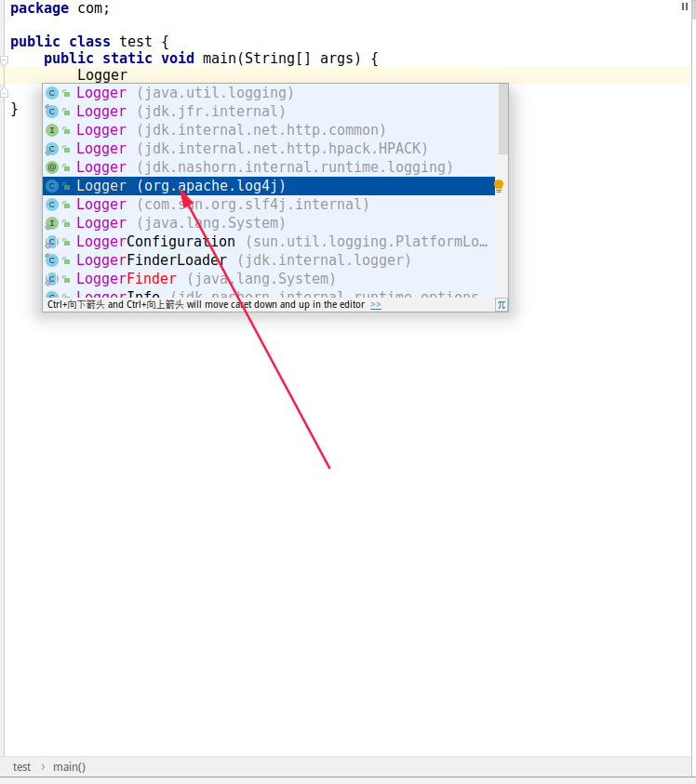Click 'main()' in the breadcrumb bar
The image size is (696, 784).
(x=69, y=767)
